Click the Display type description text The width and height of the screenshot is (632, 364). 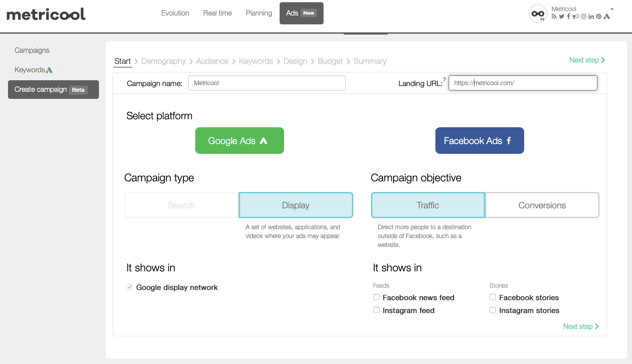click(293, 231)
